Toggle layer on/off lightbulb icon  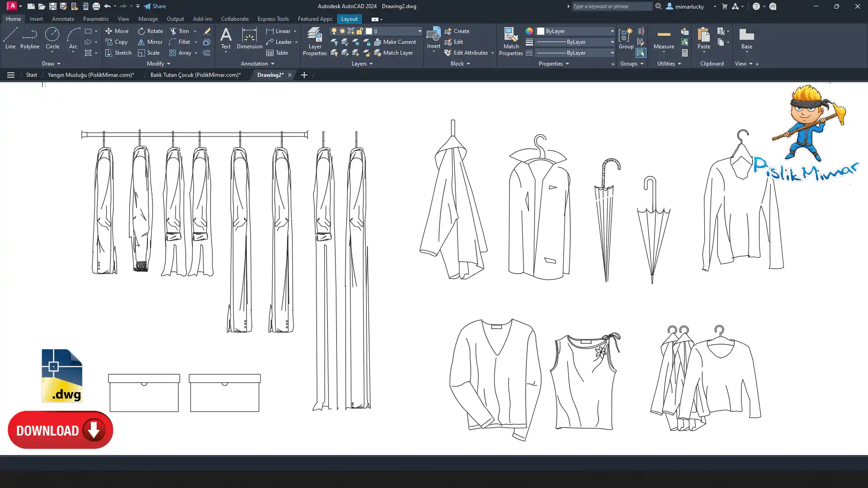pyautogui.click(x=334, y=31)
